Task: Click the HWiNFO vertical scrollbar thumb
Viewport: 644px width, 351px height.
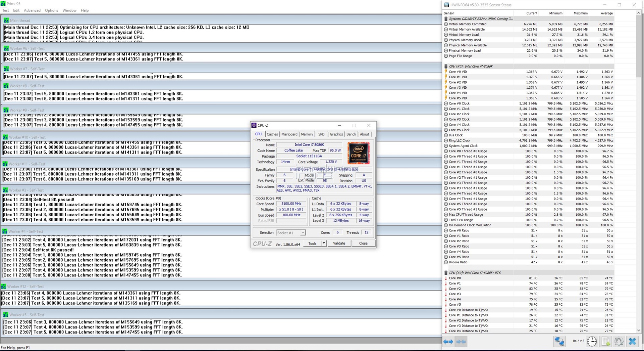Action: click(x=638, y=46)
